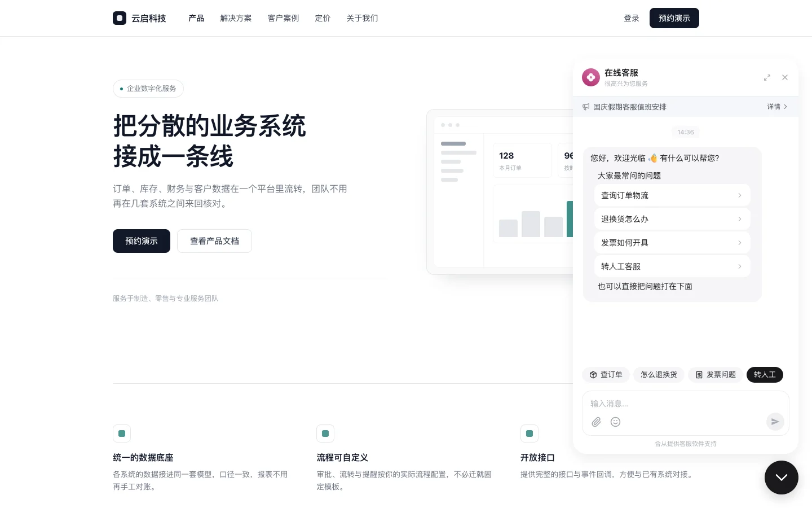
Task: Click the 开放接口 feature icon
Action: [529, 433]
